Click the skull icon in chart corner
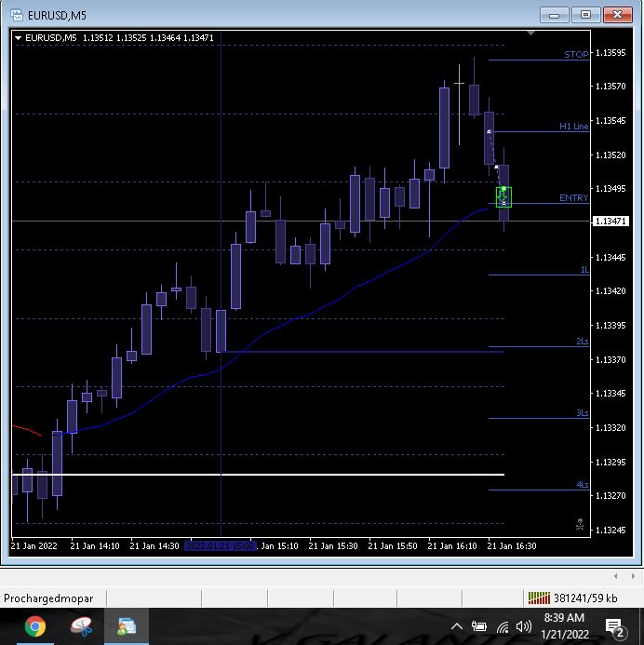 click(580, 525)
